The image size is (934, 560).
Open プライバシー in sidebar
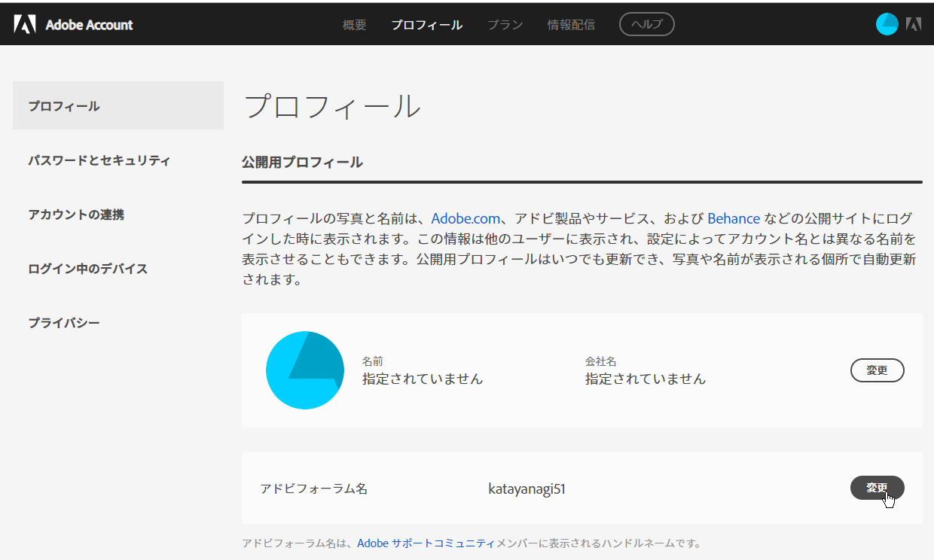tap(64, 323)
